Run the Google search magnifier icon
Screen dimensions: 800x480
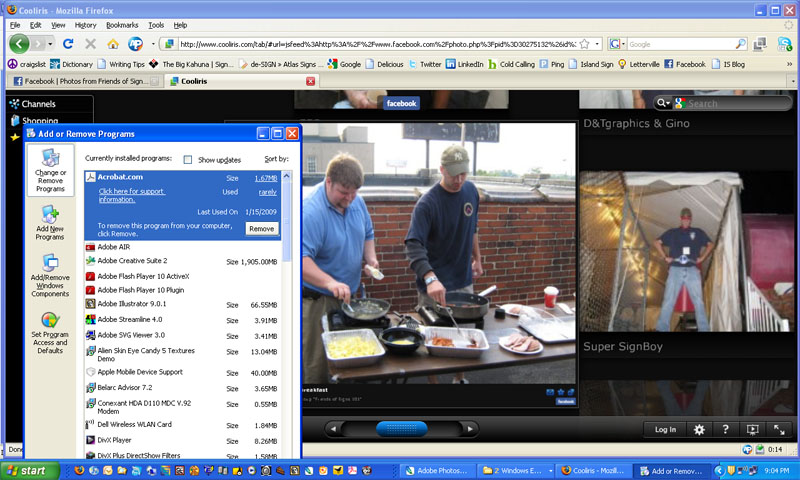[x=740, y=44]
